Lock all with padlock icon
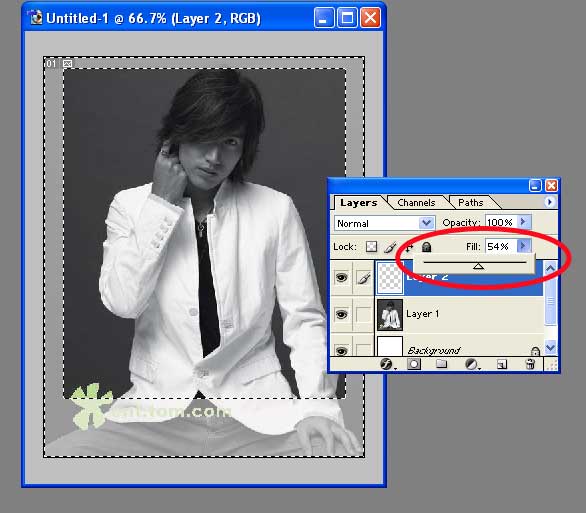Viewport: 586px width, 513px height. click(426, 247)
